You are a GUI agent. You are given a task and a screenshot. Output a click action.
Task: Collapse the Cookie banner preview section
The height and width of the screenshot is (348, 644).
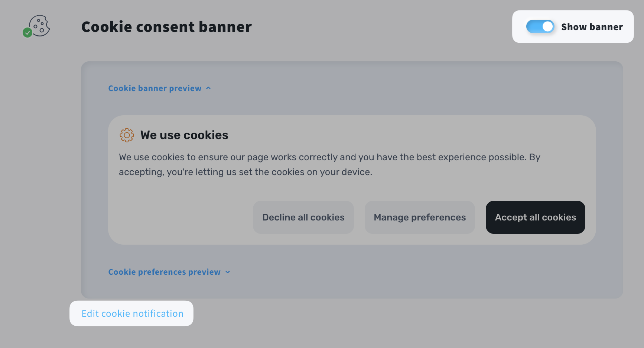tap(155, 88)
